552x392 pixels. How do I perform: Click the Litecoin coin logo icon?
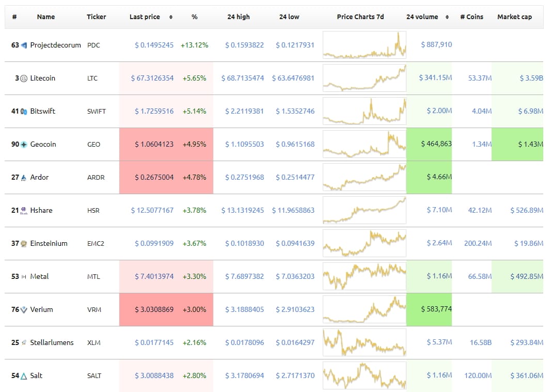click(24, 79)
